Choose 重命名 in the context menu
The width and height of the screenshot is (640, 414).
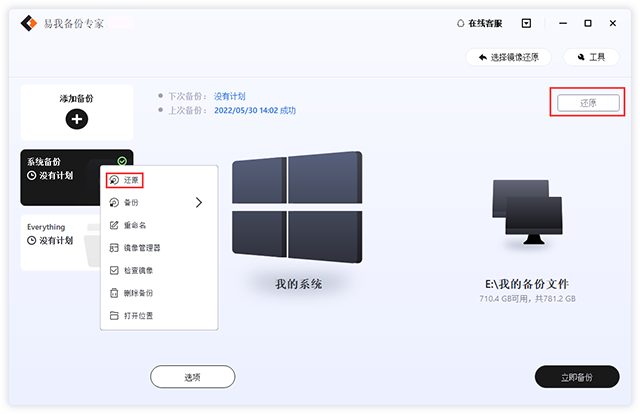(159, 225)
